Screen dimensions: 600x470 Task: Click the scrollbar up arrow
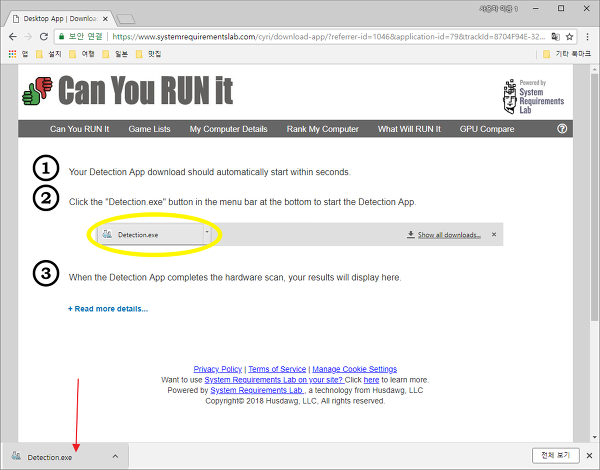pos(594,70)
